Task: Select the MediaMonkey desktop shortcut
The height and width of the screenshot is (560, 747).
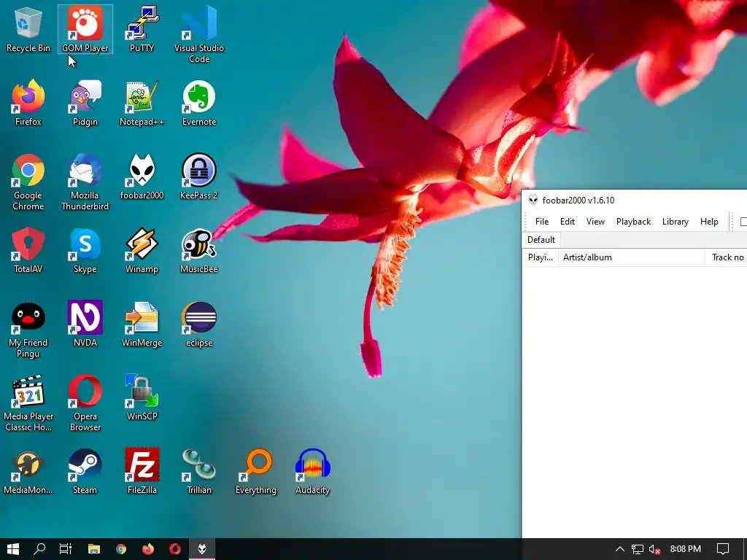Action: [x=28, y=472]
